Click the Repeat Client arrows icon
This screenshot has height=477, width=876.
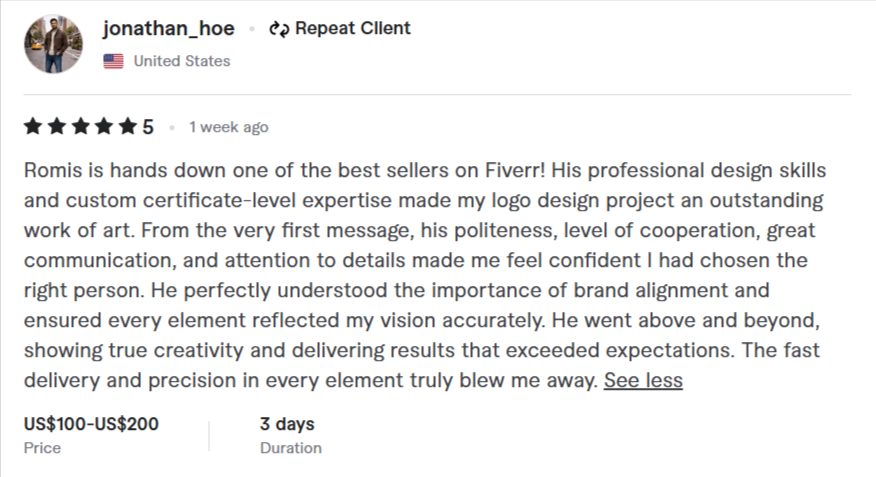[278, 29]
